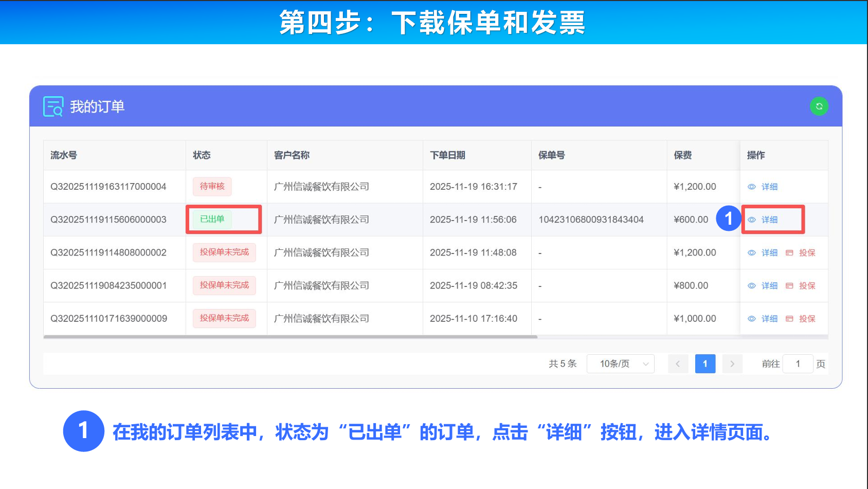Click the 已出单 status tag
The height and width of the screenshot is (489, 868).
(x=212, y=219)
